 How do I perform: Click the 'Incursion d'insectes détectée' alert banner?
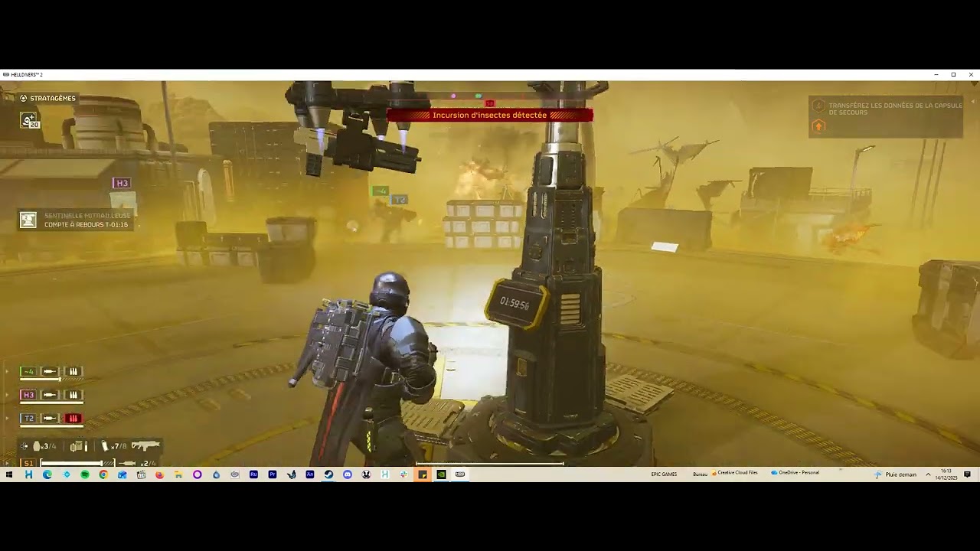(x=490, y=116)
